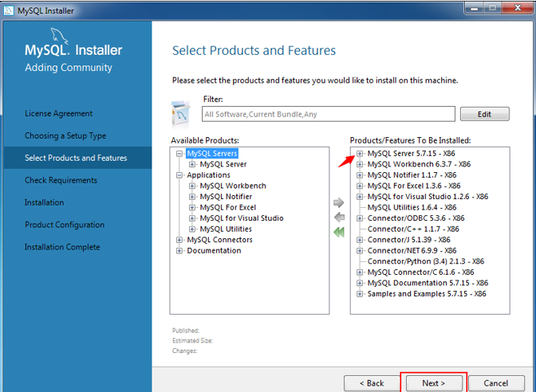This screenshot has width=536, height=392.
Task: Select MySQL Server under MySQL Servers
Action: (223, 164)
